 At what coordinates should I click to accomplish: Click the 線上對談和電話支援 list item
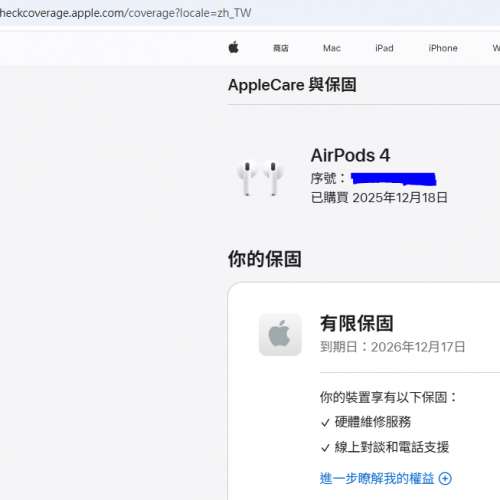(392, 447)
